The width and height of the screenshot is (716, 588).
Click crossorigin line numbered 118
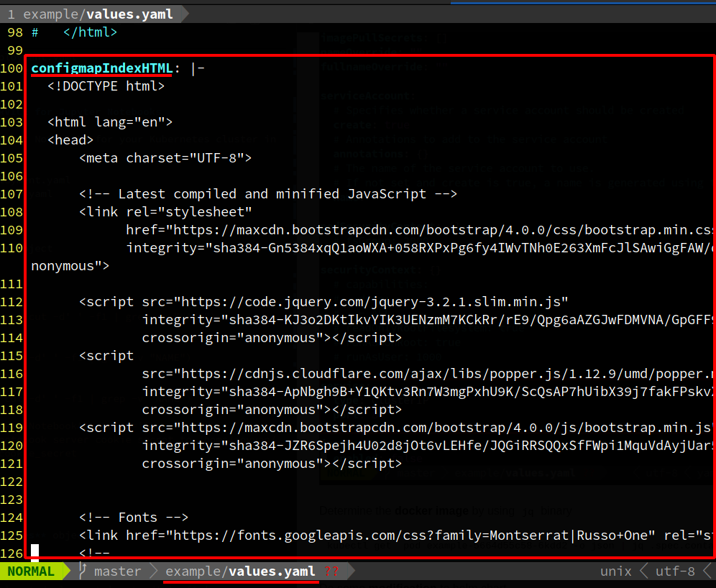coord(272,410)
